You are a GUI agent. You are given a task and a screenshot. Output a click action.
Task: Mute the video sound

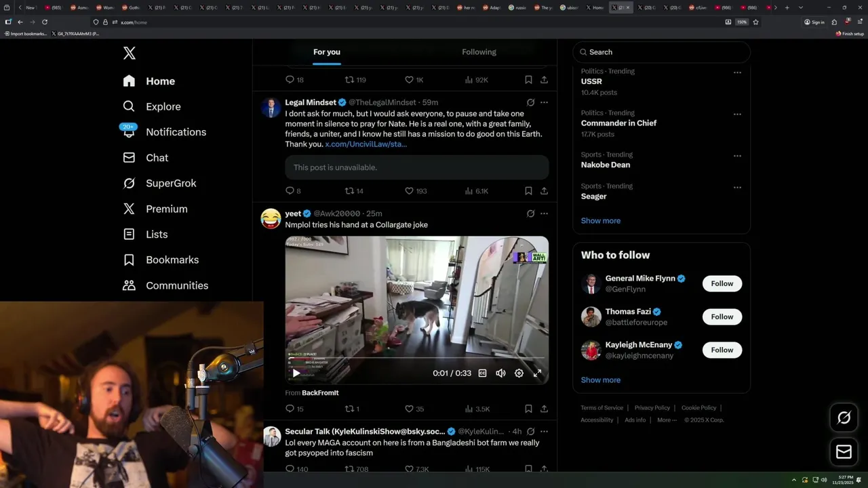tap(500, 373)
